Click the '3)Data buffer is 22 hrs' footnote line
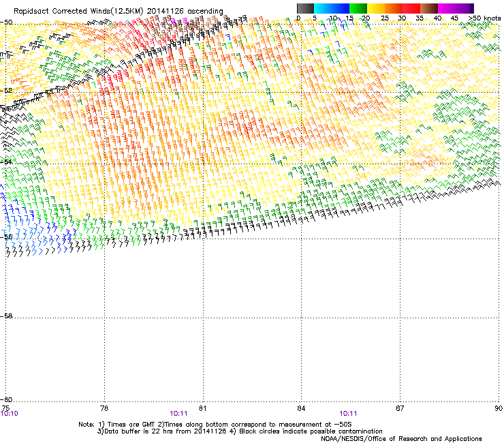Screen dimensions: 504x443 pos(240,431)
